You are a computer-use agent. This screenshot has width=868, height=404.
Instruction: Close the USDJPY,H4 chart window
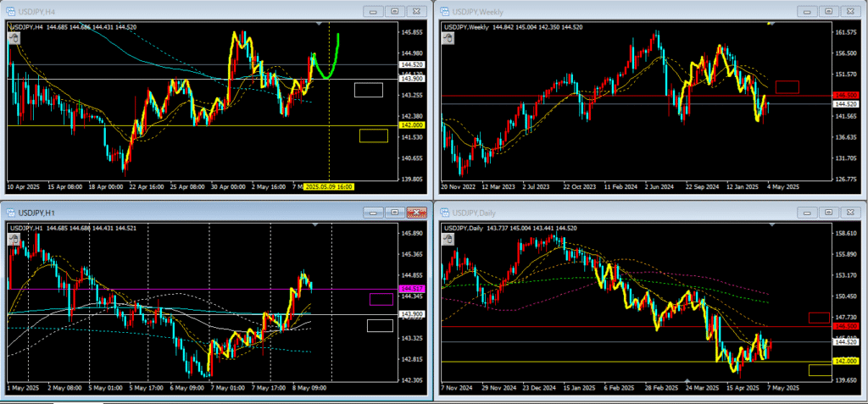point(416,11)
